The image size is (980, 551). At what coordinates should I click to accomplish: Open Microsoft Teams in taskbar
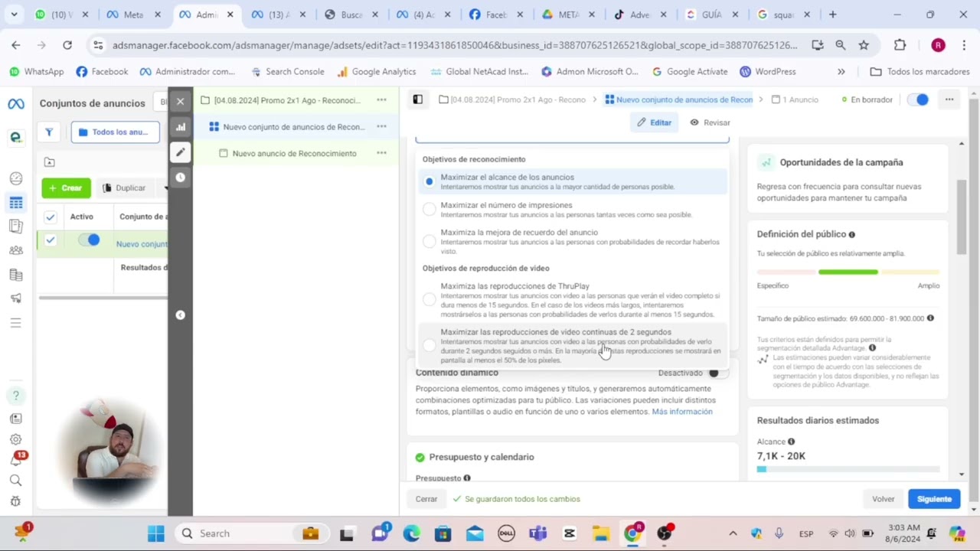click(537, 533)
